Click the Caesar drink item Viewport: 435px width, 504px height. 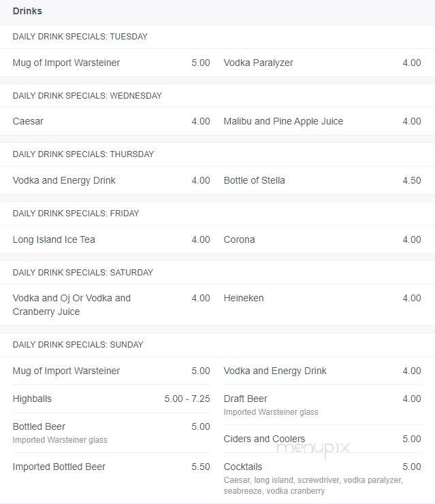(x=112, y=121)
